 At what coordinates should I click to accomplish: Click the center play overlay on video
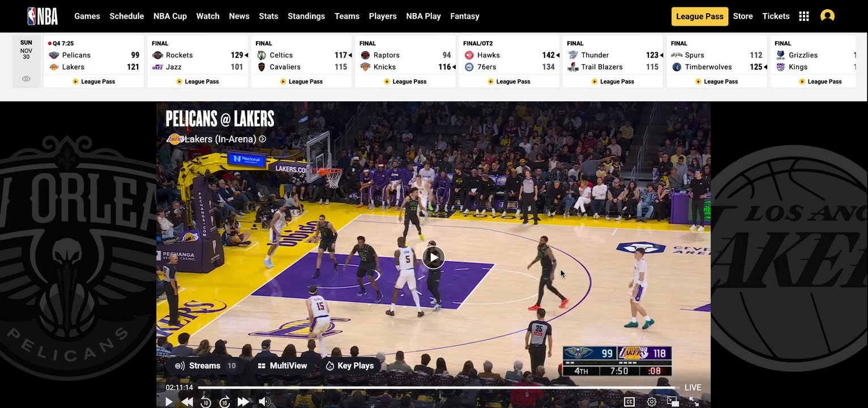(x=433, y=258)
